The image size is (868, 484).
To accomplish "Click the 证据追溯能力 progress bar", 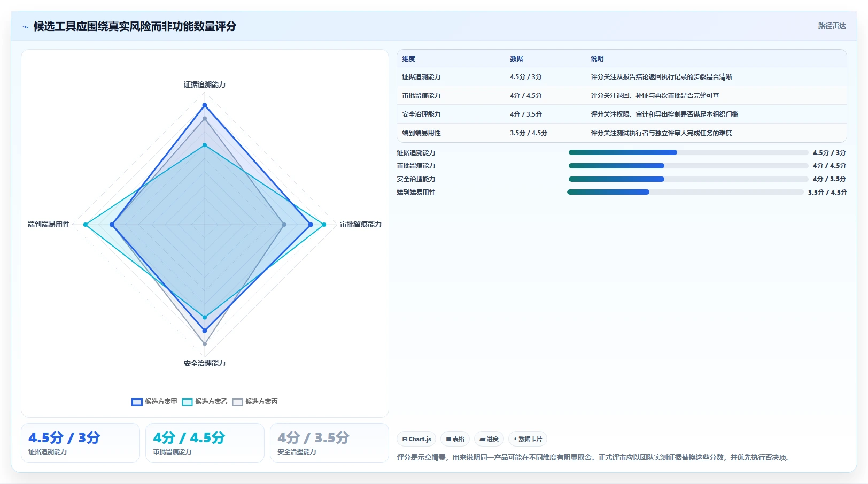I will [x=688, y=152].
